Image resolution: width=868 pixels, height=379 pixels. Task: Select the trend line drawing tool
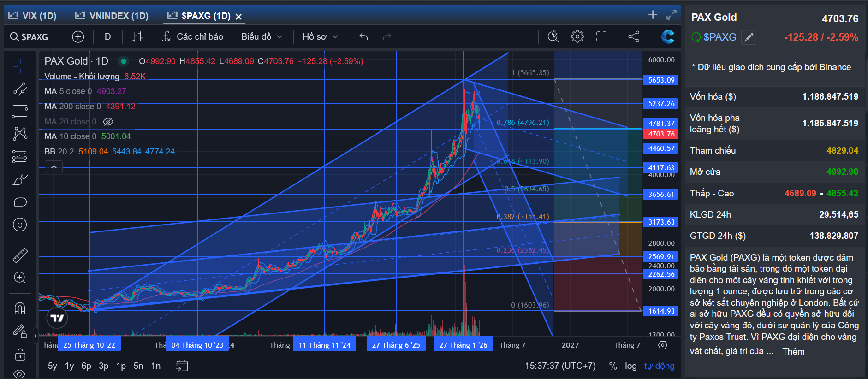[x=20, y=89]
